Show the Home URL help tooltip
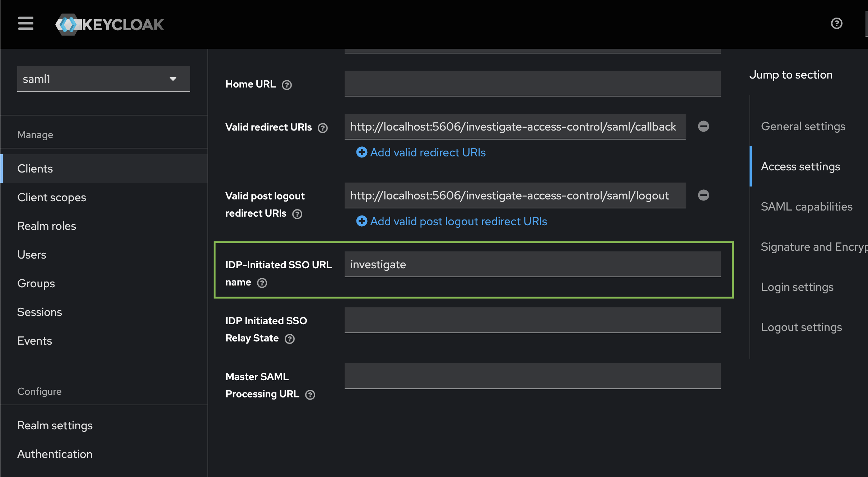868x477 pixels. coord(286,85)
